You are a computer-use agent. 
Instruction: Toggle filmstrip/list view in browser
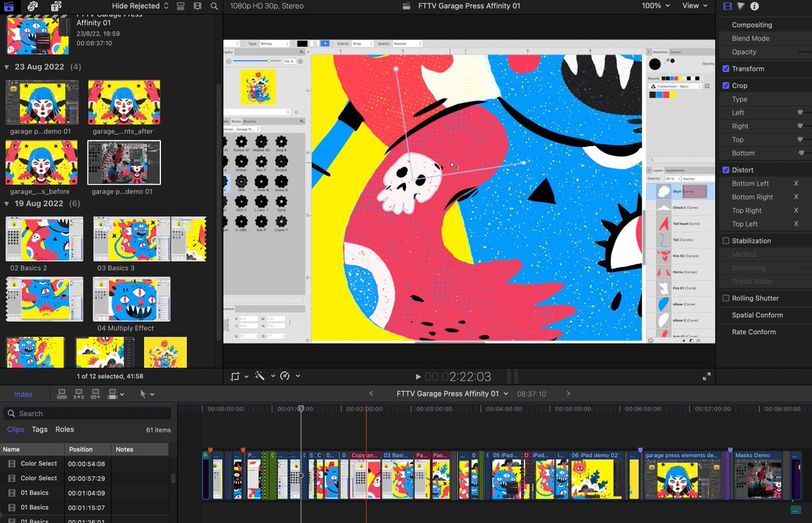click(197, 5)
